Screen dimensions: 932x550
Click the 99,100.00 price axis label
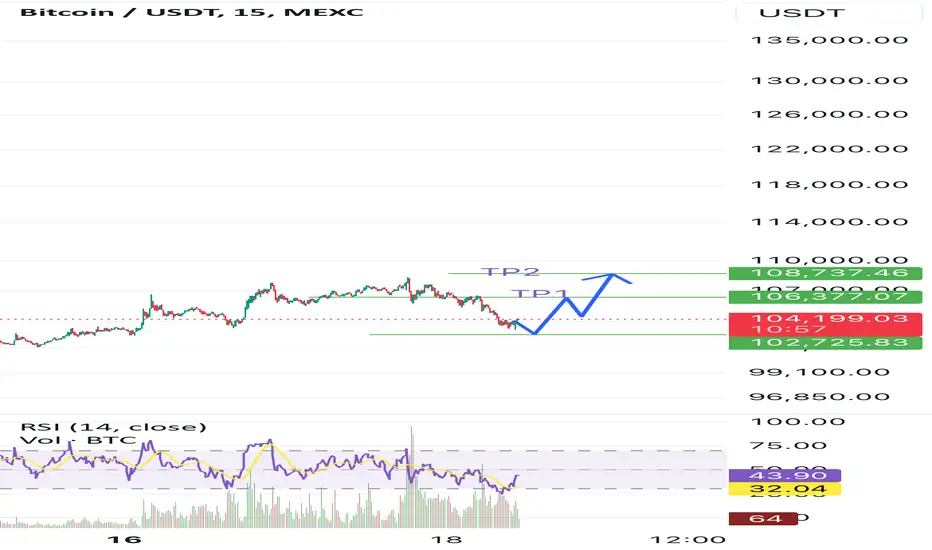click(820, 372)
